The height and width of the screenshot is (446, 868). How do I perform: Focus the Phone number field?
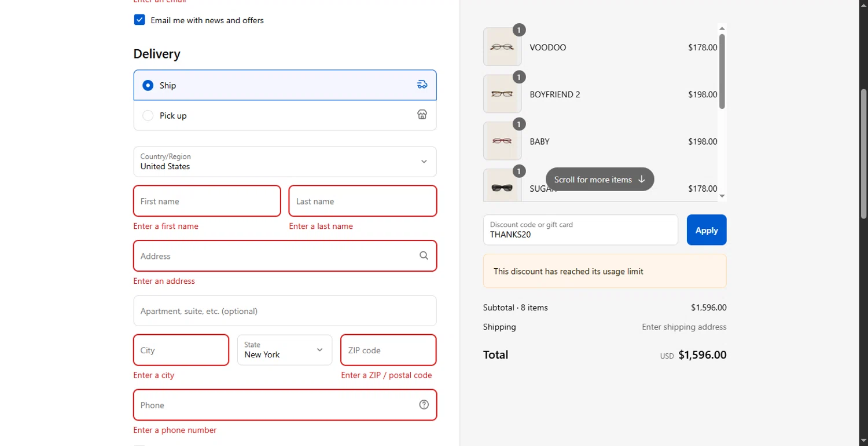pos(285,405)
